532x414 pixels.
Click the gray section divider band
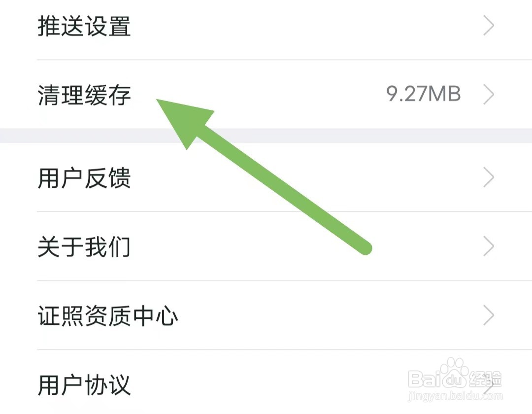[266, 136]
